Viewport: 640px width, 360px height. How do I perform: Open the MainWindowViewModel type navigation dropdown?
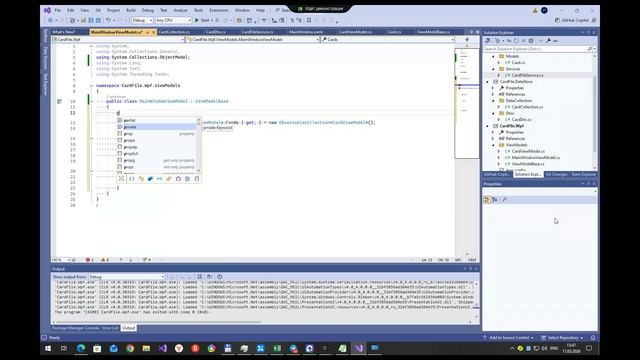253,40
